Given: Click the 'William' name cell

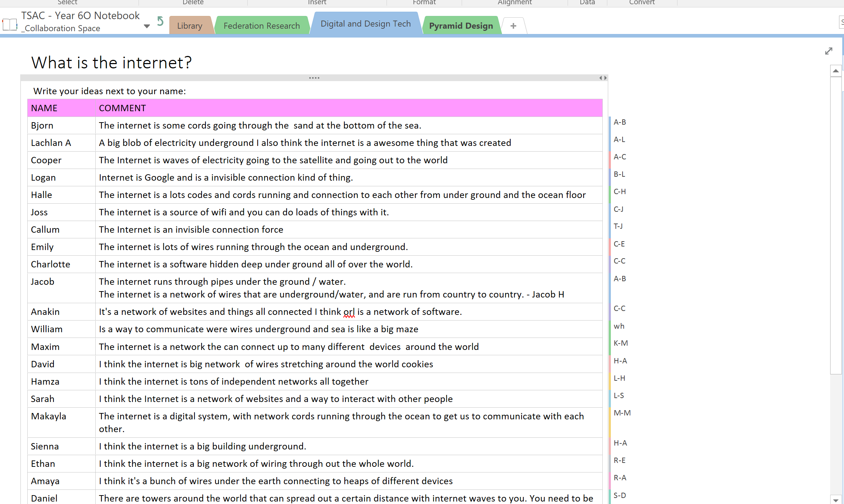Looking at the screenshot, I should tap(62, 329).
